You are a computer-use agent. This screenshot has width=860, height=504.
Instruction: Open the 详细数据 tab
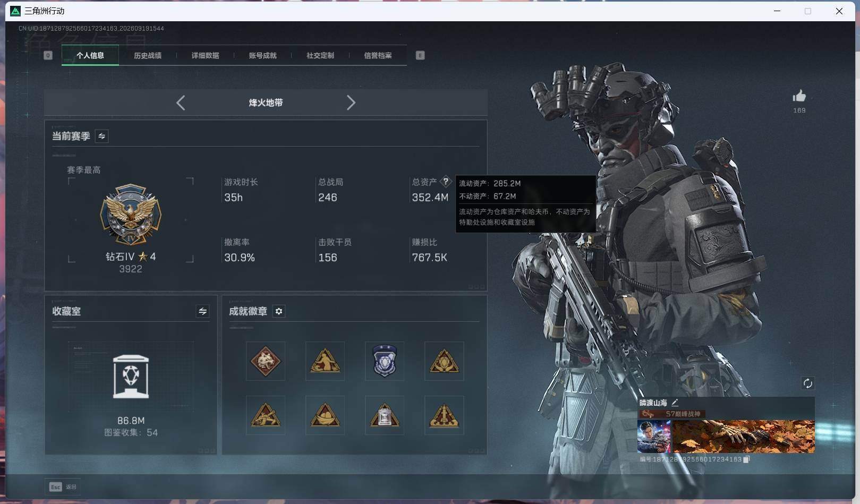(x=205, y=55)
